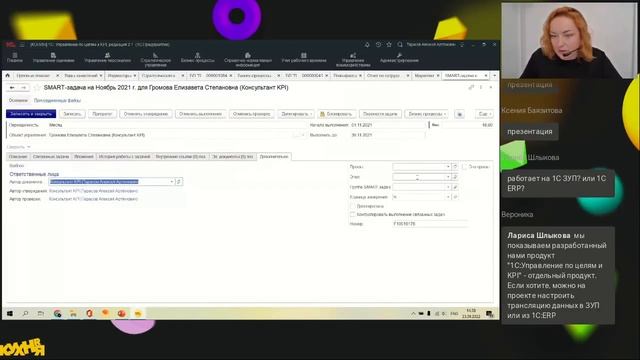Click the Записать button
The width and height of the screenshot is (640, 360).
click(x=72, y=114)
